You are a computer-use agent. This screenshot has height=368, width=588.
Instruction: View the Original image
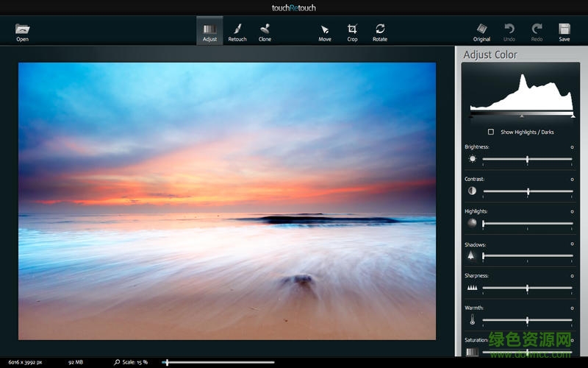coord(481,32)
